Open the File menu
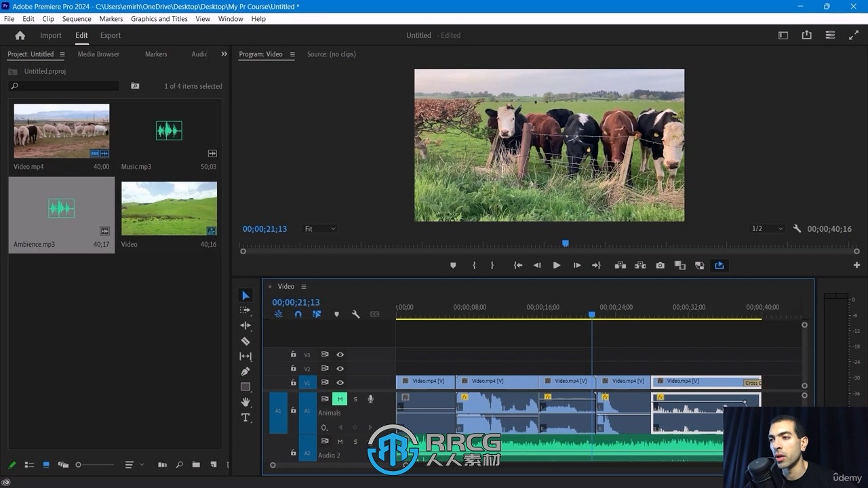This screenshot has width=868, height=488. (x=9, y=19)
